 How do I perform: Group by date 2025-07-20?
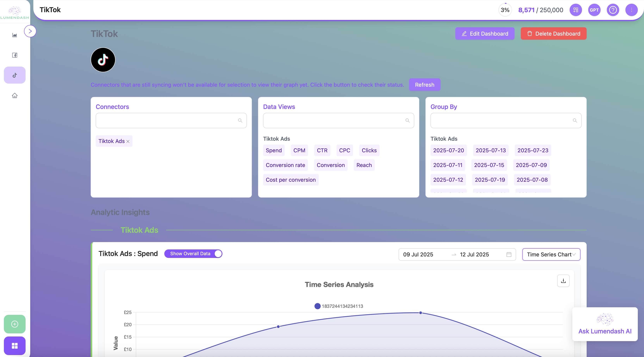pos(449,150)
